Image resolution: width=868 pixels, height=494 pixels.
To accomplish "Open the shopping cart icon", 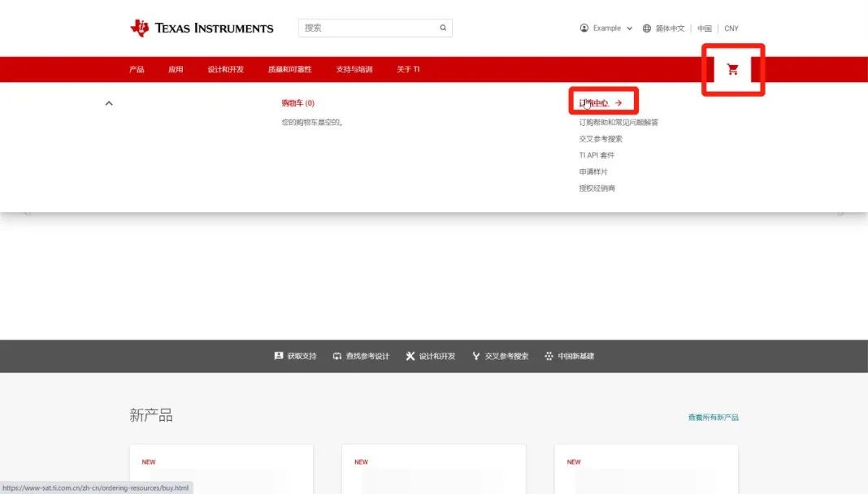I will tap(732, 70).
